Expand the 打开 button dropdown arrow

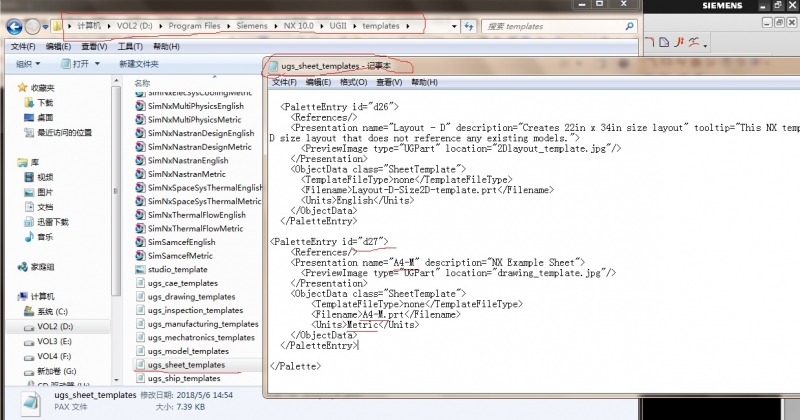pos(97,64)
